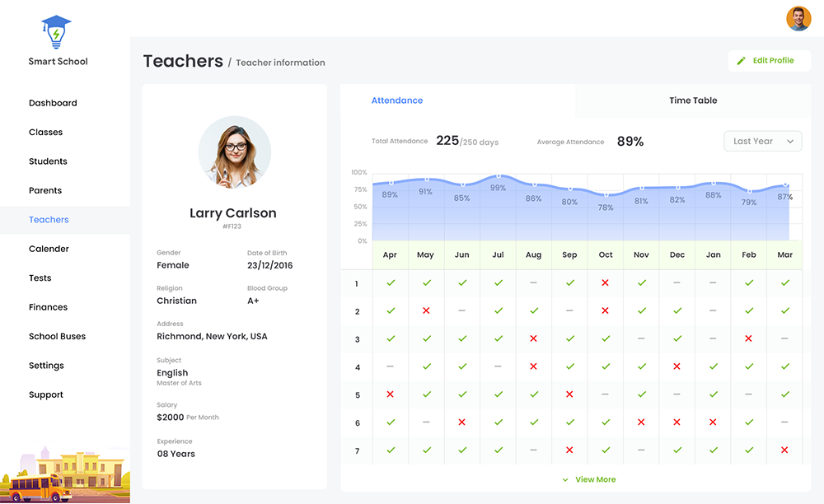Screen dimensions: 824x504
Task: Open Settings from the sidebar
Action: pos(46,365)
